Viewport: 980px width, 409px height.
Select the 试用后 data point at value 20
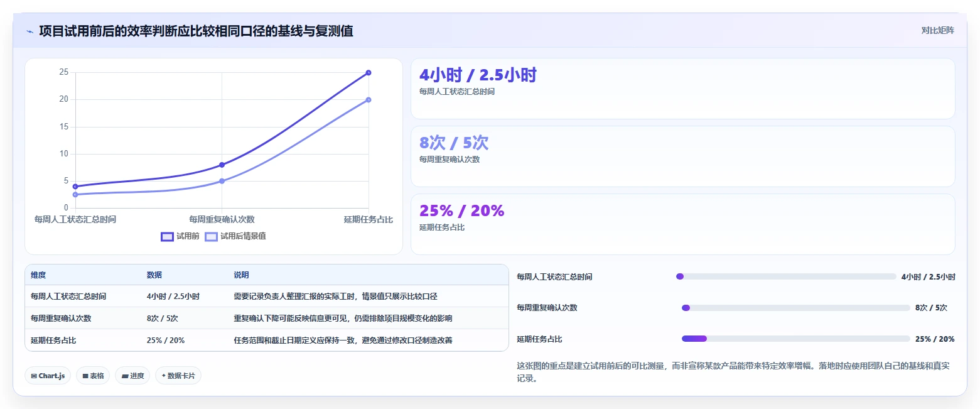tap(369, 100)
